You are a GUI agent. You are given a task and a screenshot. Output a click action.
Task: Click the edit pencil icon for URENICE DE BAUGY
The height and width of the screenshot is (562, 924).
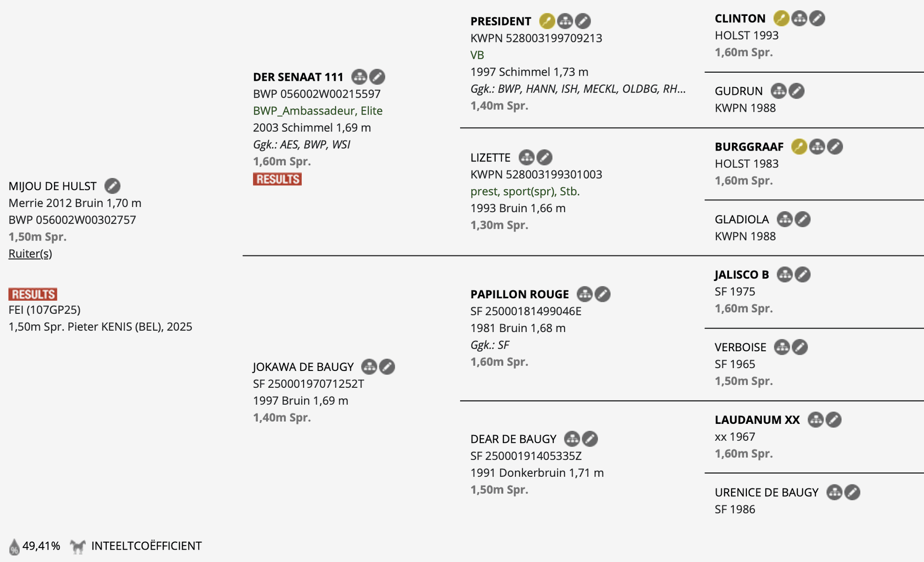tap(852, 492)
